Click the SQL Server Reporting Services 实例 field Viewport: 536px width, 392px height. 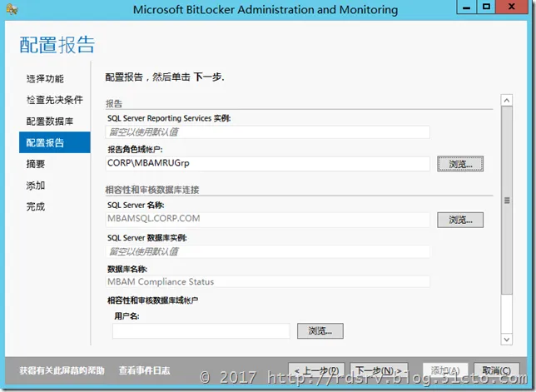click(x=268, y=132)
